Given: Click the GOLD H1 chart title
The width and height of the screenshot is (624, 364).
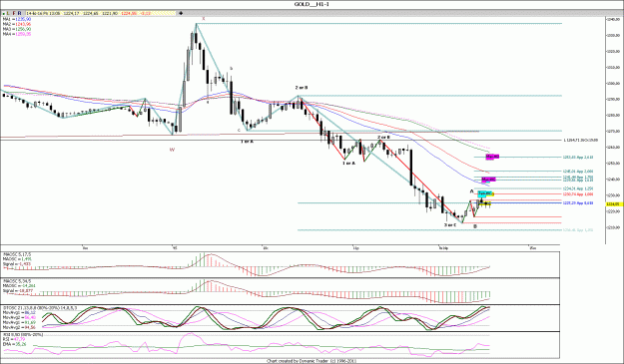Looking at the screenshot, I should tap(312, 4).
